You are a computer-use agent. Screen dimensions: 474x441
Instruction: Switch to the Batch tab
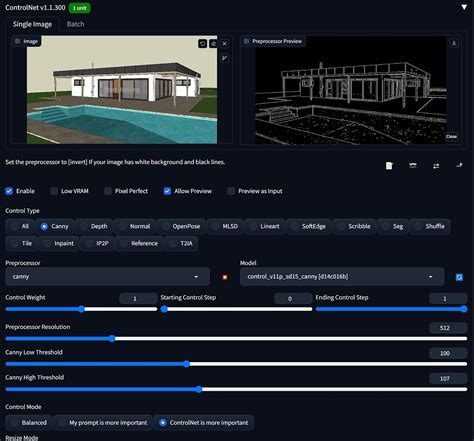pyautogui.click(x=75, y=24)
